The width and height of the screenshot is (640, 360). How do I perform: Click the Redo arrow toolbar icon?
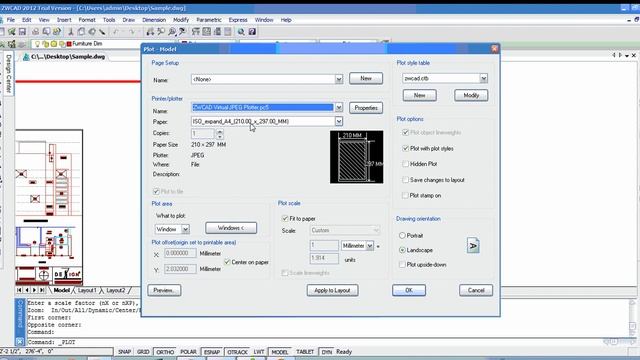132,31
